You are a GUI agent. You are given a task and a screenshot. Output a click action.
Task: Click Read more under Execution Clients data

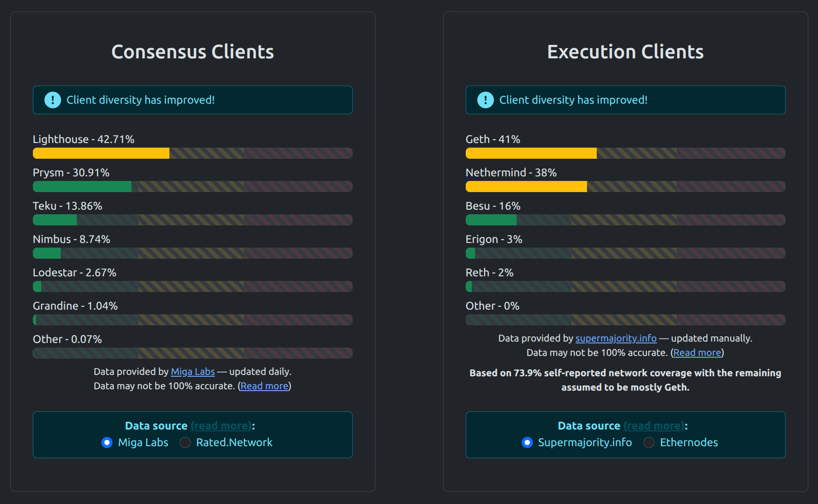(697, 353)
